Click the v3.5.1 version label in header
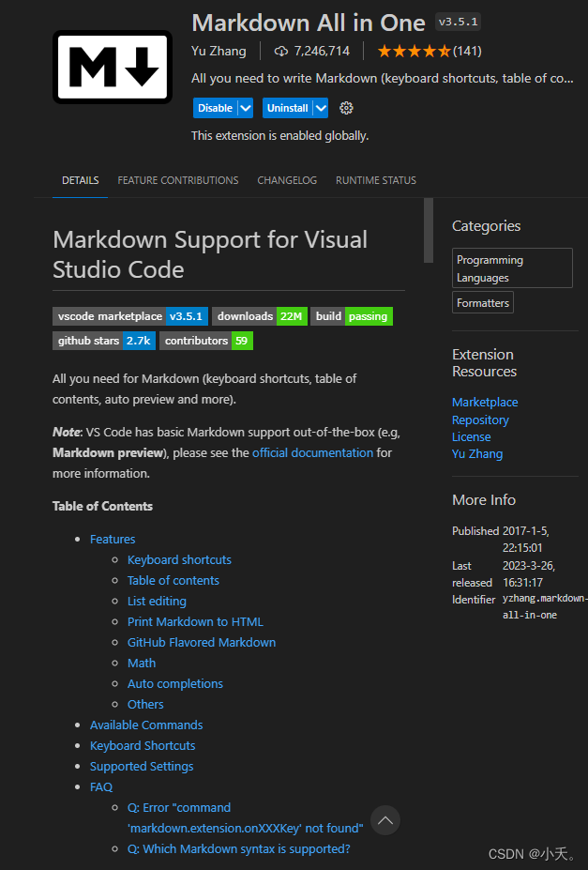The width and height of the screenshot is (588, 870). pyautogui.click(x=458, y=23)
